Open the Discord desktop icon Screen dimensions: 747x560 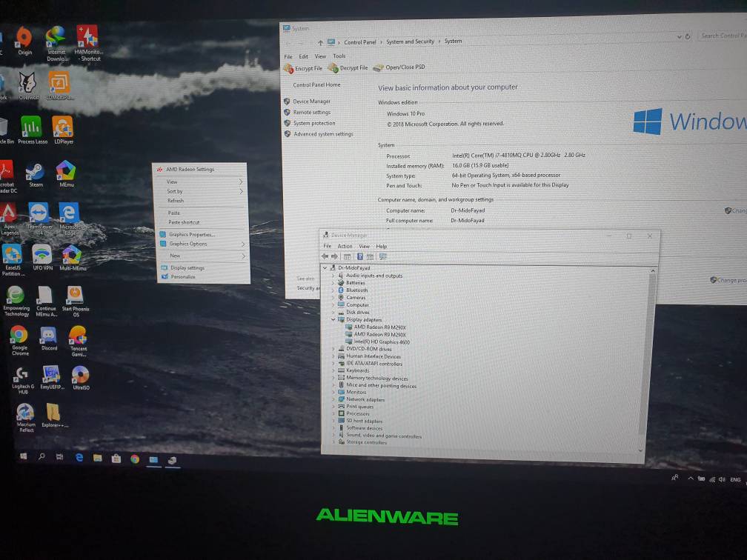pos(49,339)
